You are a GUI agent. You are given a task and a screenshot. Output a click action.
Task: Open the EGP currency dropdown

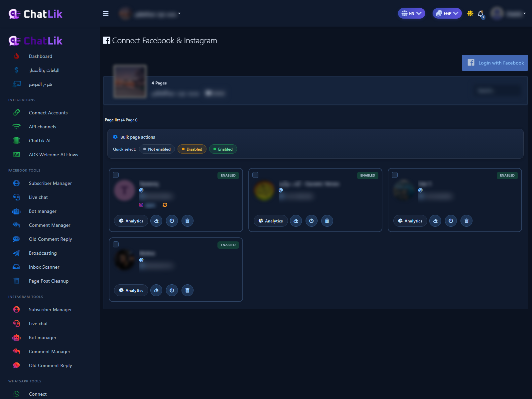447,13
